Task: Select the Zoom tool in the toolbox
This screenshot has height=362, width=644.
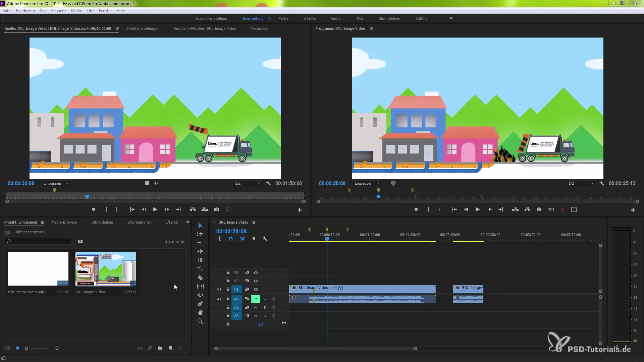Action: click(200, 321)
